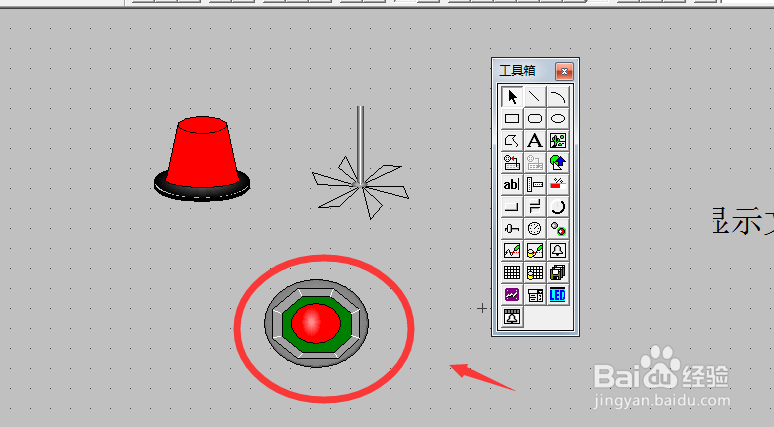Select the rotary dial tool
Viewport: 774px width, 427px height.
pos(558,207)
